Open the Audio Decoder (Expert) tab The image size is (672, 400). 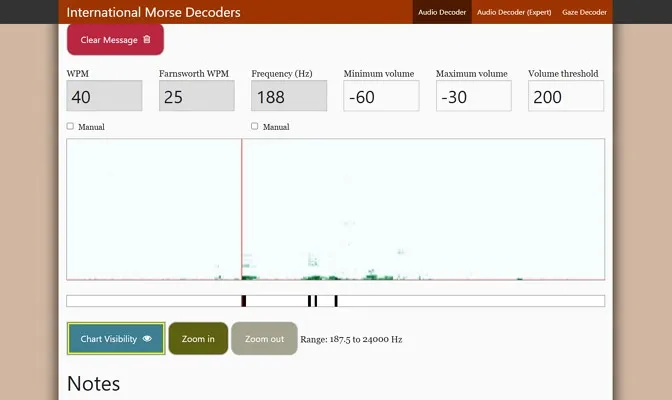pos(513,12)
